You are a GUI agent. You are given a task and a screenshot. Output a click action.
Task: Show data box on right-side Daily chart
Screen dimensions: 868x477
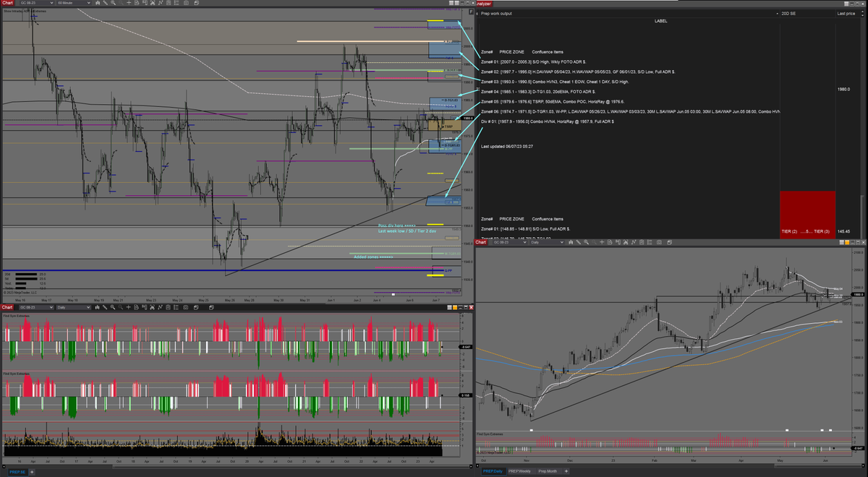click(x=610, y=241)
